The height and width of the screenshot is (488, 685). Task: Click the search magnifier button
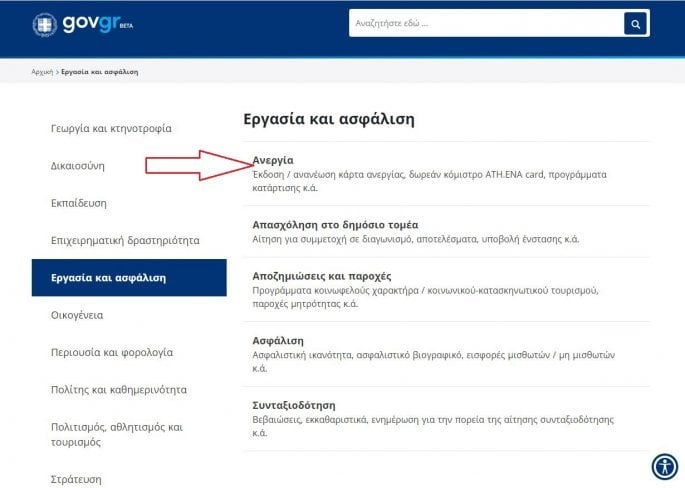coord(635,24)
